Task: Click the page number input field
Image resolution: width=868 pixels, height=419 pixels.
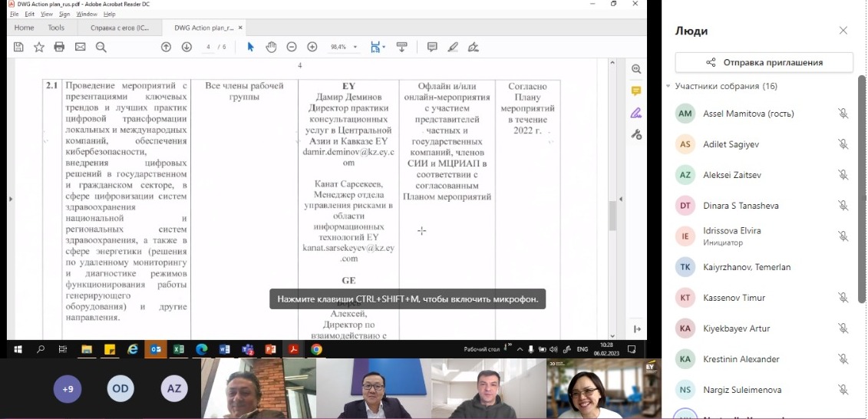Action: (208, 47)
